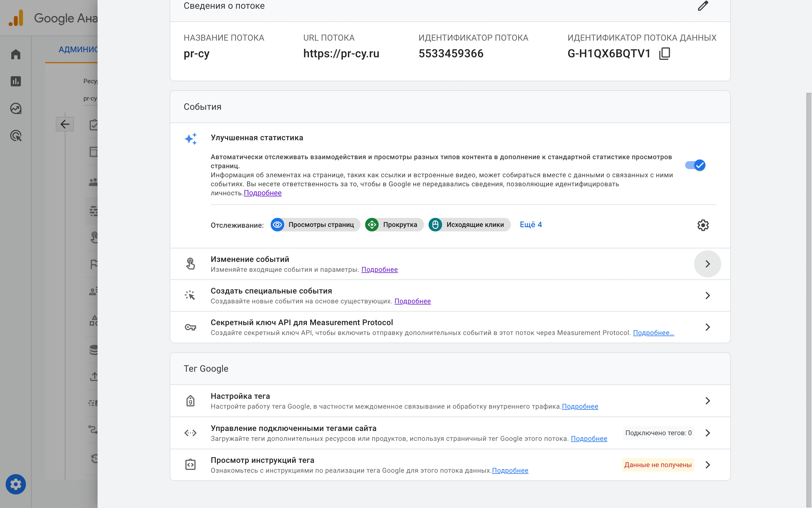The image size is (812, 508).
Task: Open Подробнее link for tag instructions
Action: (510, 470)
